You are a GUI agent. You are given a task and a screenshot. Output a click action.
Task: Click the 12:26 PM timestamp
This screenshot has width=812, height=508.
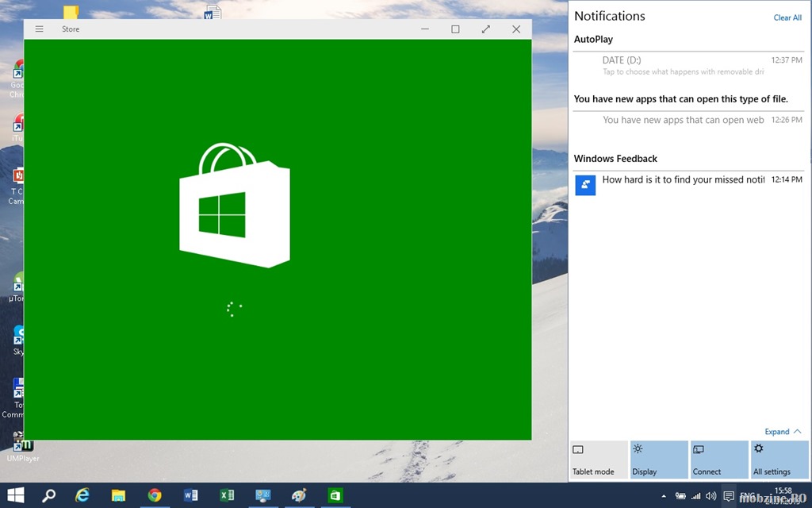(787, 120)
